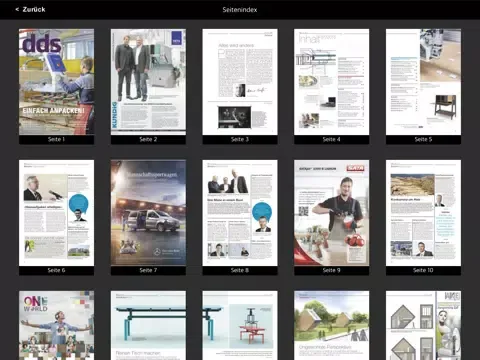
Task: Open the house drawings page thumbnail
Action: click(423, 325)
